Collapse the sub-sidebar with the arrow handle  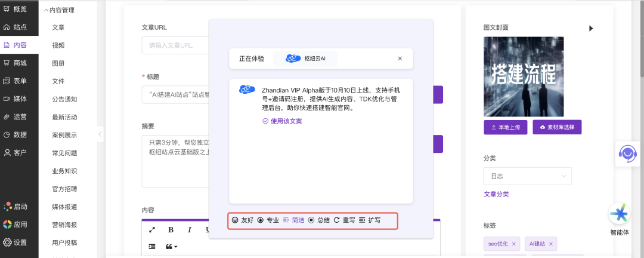click(x=100, y=134)
